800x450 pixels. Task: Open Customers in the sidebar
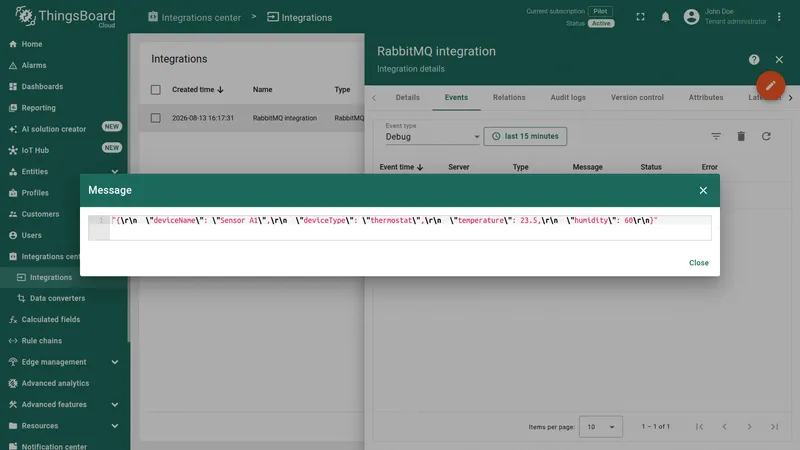point(40,214)
